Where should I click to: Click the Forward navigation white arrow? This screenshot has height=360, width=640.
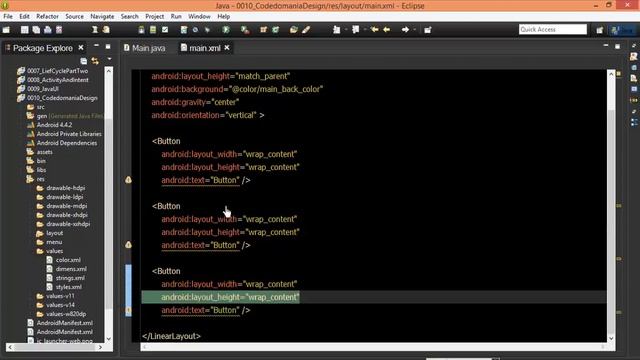(x=405, y=30)
